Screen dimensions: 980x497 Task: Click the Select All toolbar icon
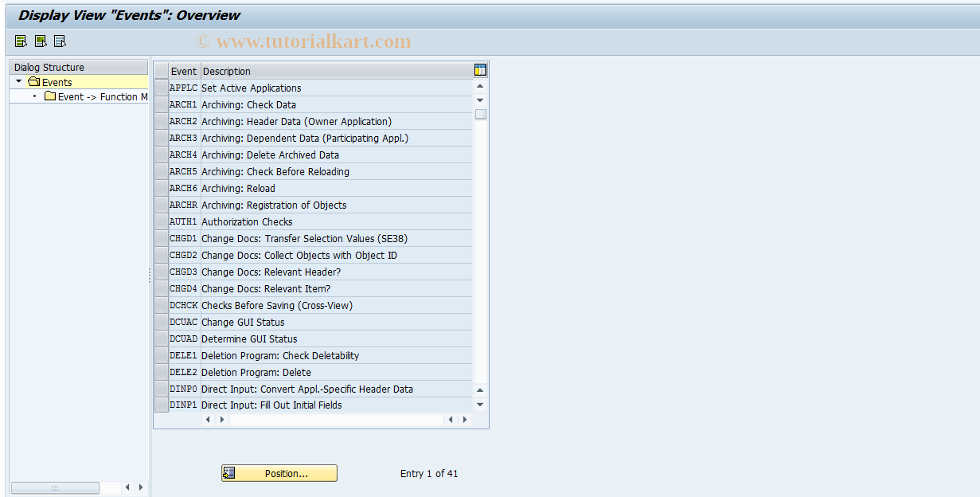tap(21, 41)
